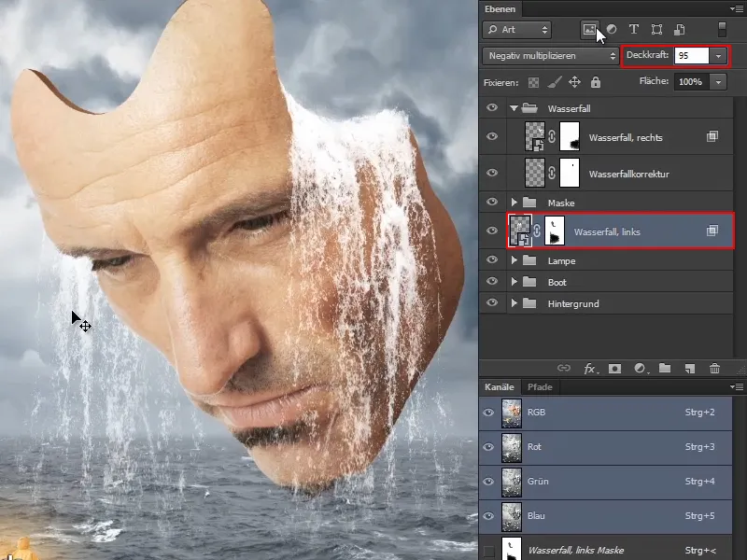Select the Blau channel row

pyautogui.click(x=605, y=516)
